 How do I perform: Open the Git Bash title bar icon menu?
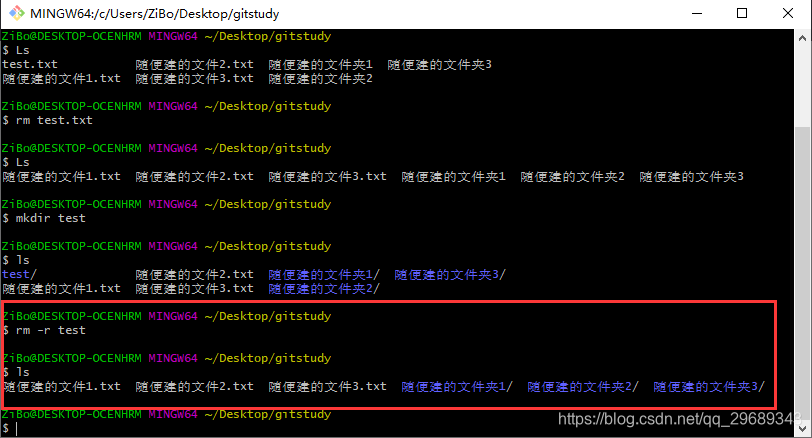[17, 13]
